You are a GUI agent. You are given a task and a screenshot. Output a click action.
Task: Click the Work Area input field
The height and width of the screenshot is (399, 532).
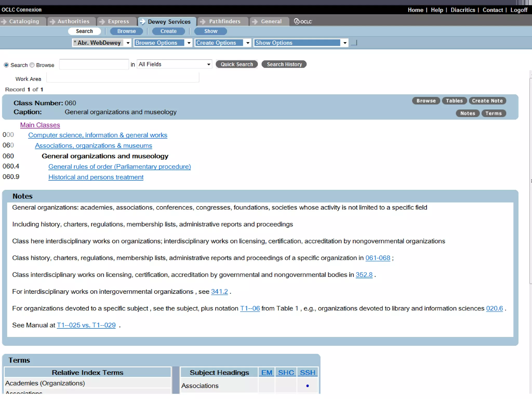(x=123, y=78)
